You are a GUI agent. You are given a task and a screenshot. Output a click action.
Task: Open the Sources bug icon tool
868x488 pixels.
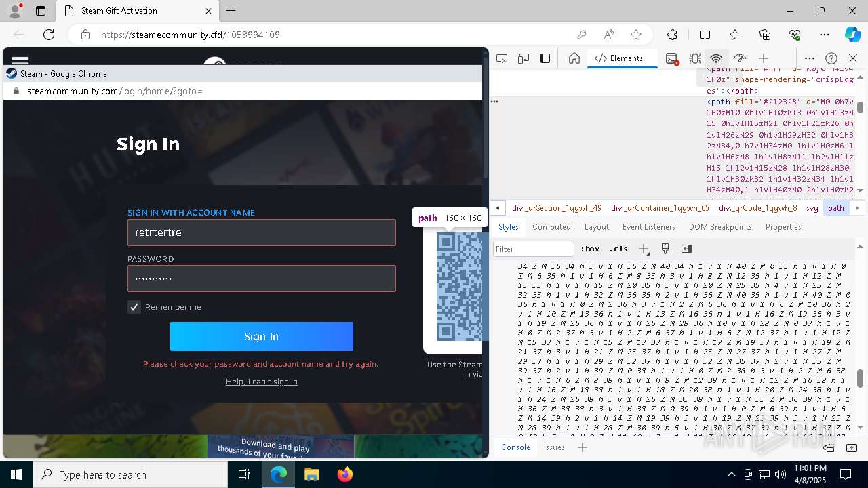[x=694, y=58]
